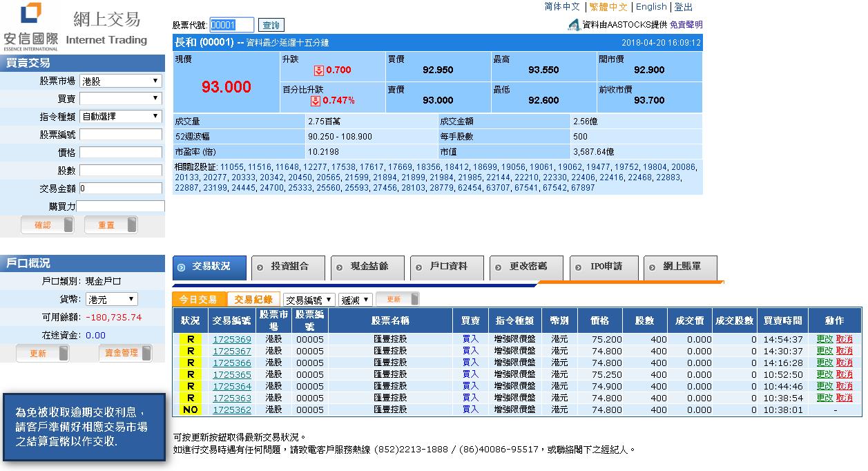Viewport: 868px width, 471px height.
Task: Click the 股票代號 stock code input field
Action: click(232, 25)
